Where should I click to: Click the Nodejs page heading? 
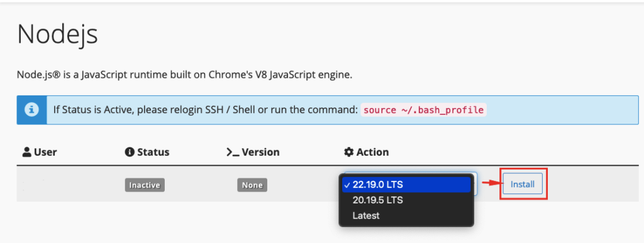(x=57, y=35)
